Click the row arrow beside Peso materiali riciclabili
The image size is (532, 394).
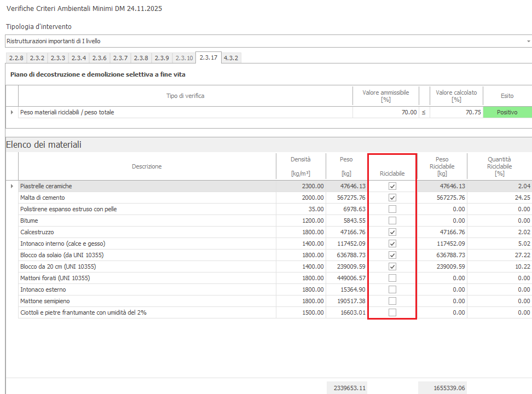click(x=12, y=112)
